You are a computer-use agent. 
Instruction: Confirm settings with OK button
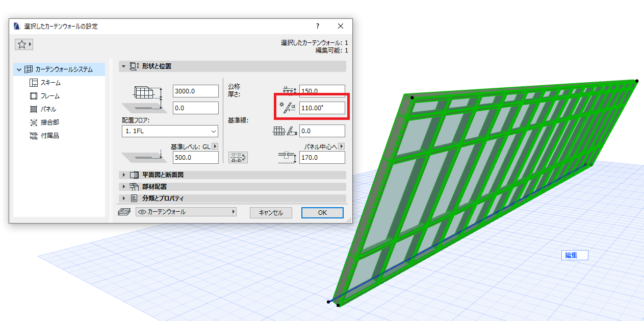pos(322,213)
